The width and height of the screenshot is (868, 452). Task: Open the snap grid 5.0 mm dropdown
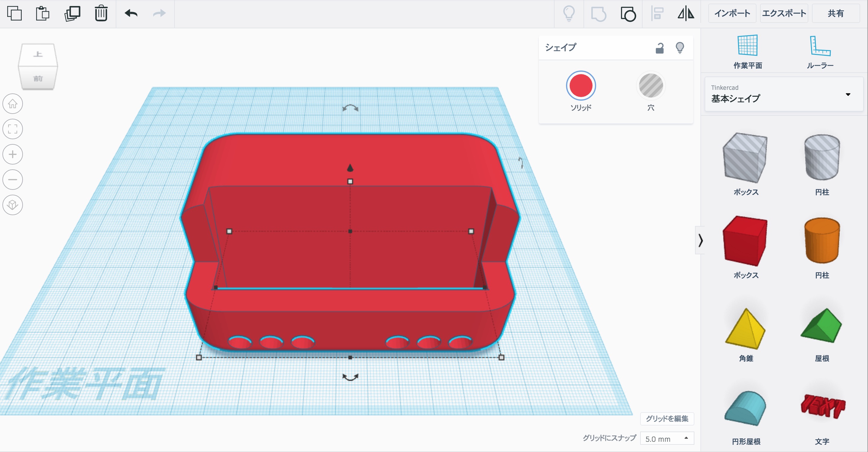click(666, 438)
